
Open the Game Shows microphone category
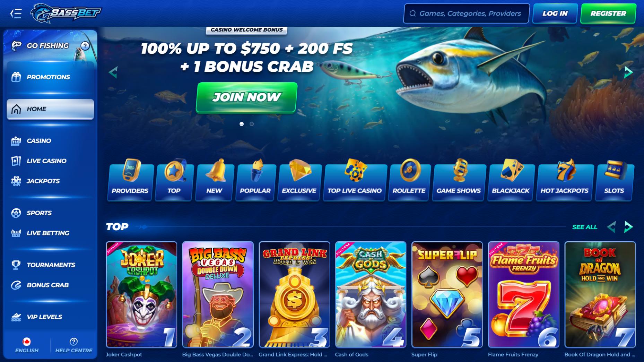[x=459, y=180]
